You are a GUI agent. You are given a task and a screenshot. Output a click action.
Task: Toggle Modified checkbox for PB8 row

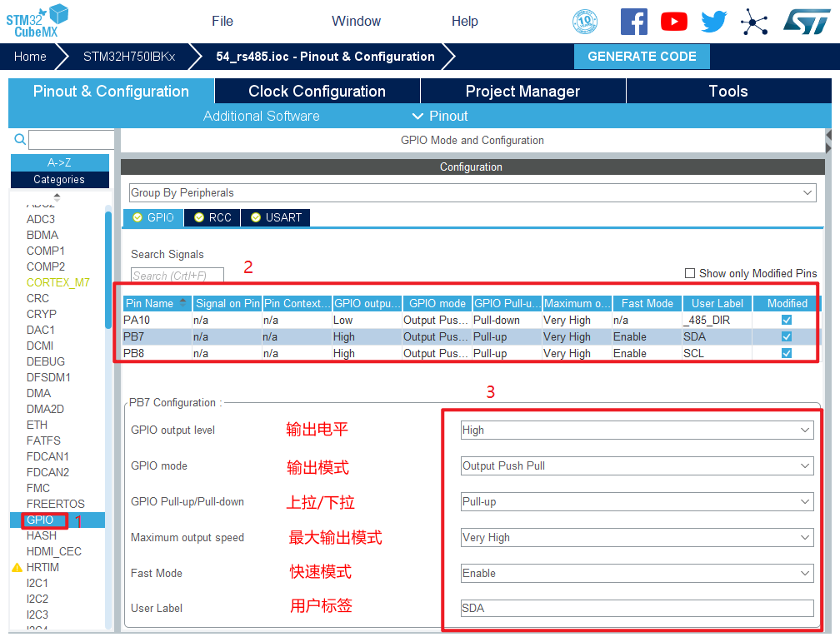point(787,353)
